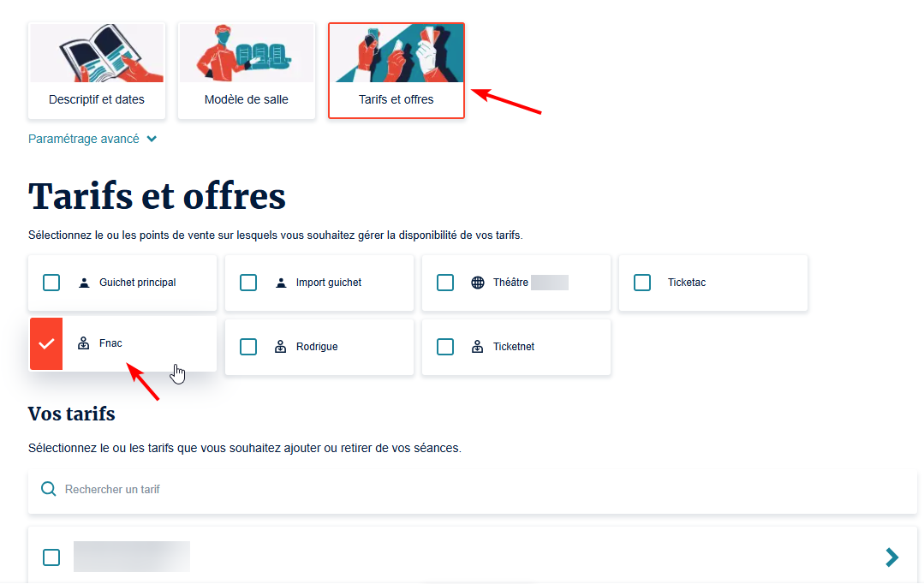Image resolution: width=924 pixels, height=584 pixels.
Task: Select the Ticketnet sales point card
Action: click(516, 347)
